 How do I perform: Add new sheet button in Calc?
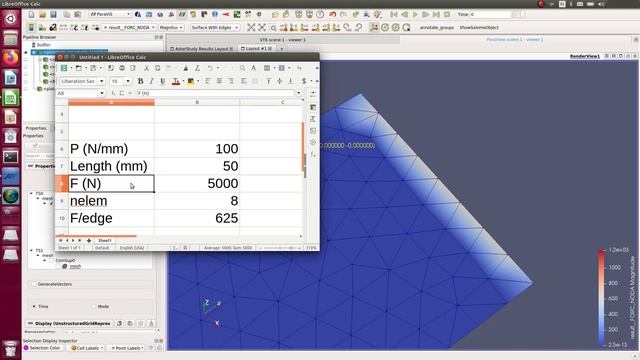coord(89,240)
